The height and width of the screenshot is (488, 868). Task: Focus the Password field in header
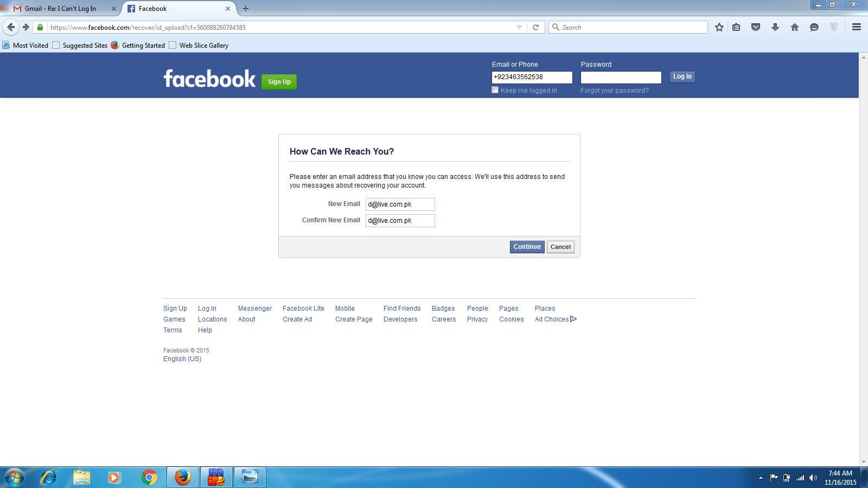(621, 77)
